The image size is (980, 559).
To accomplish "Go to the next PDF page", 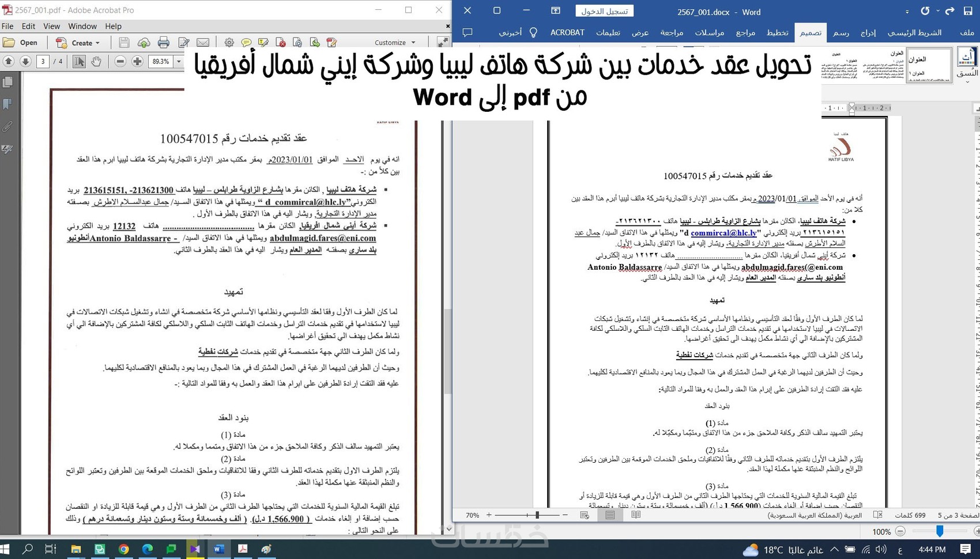I will tap(25, 62).
